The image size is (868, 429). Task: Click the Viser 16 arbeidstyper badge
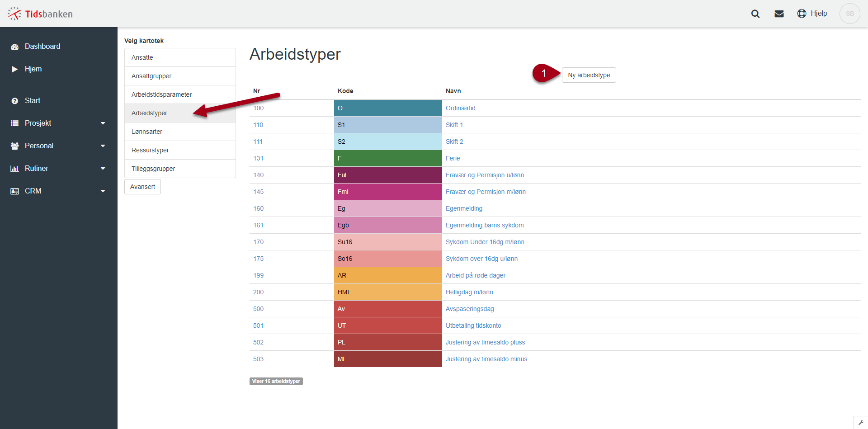[x=276, y=381]
